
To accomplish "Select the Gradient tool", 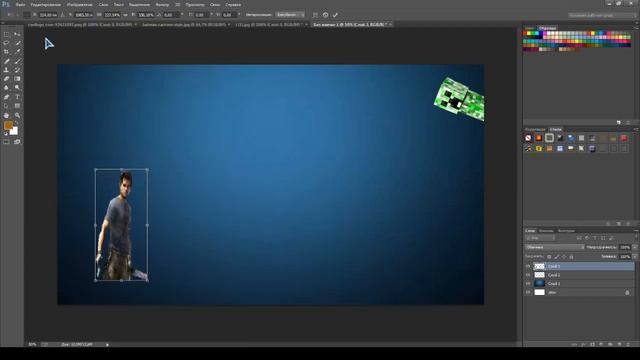I will (17, 79).
